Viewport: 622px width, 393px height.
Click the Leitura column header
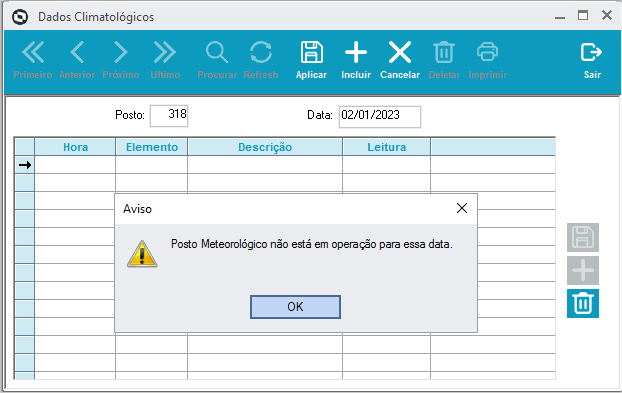[x=386, y=147]
